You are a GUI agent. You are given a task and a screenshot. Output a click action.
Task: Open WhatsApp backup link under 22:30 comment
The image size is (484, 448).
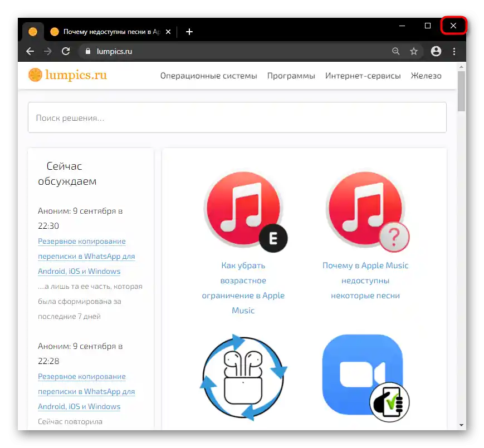(x=86, y=256)
